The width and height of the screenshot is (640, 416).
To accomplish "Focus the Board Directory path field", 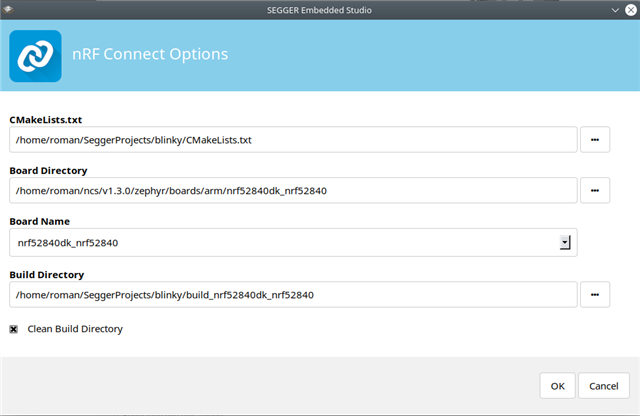I will pyautogui.click(x=293, y=190).
